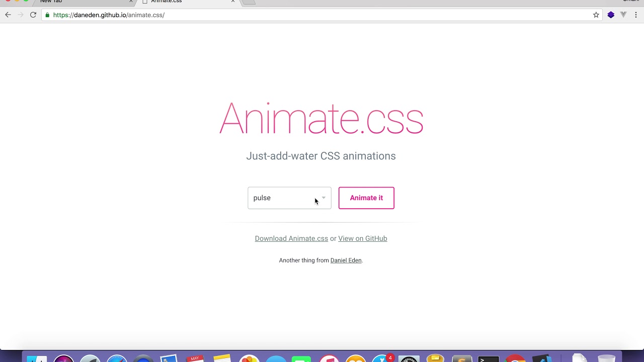Click the Animate.css heading text
The width and height of the screenshot is (644, 362).
tap(321, 119)
